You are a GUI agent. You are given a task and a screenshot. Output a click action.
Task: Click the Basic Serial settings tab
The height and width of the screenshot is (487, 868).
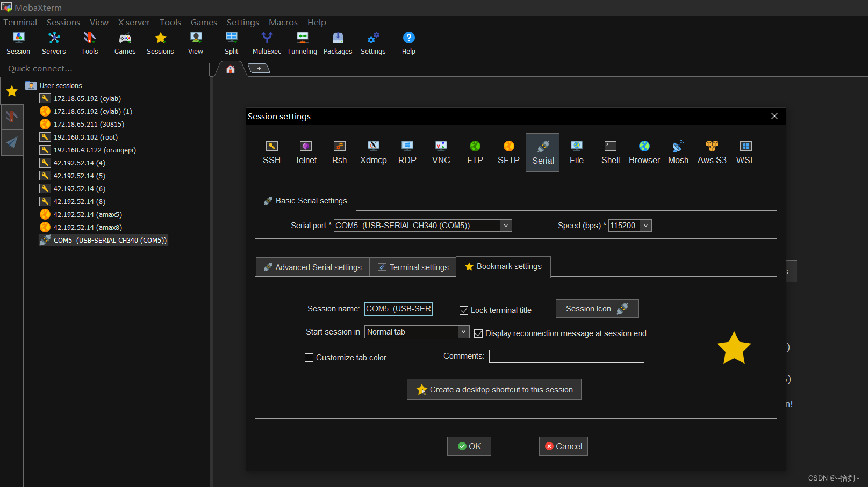305,201
